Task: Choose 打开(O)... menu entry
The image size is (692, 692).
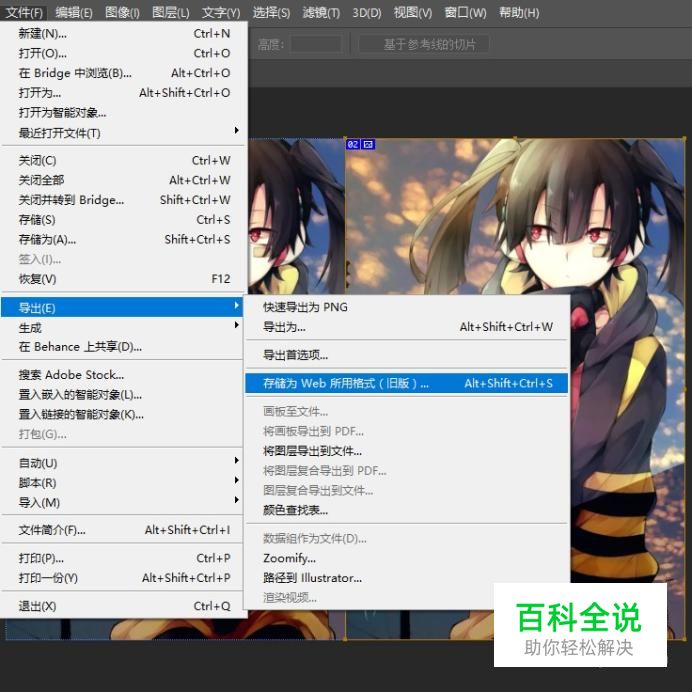Action: 124,53
